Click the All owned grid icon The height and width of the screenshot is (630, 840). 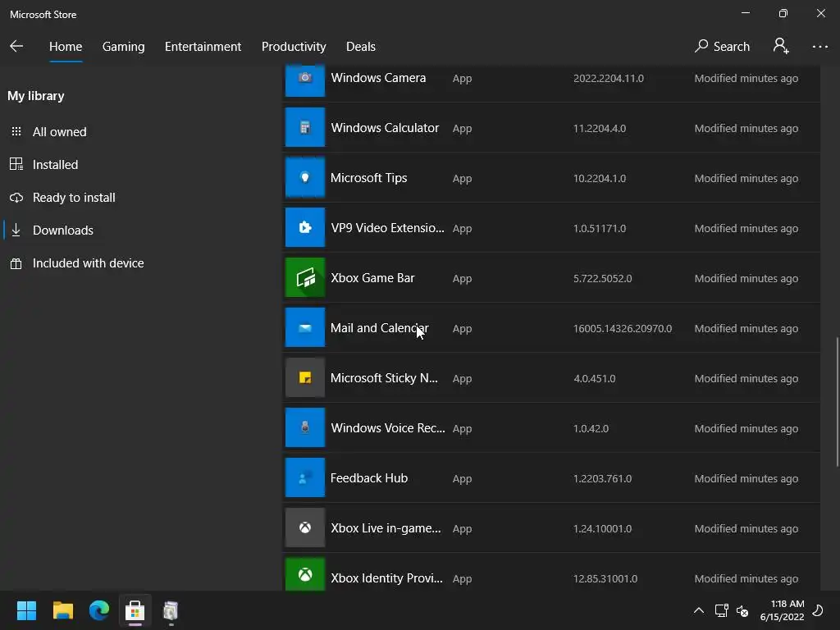pyautogui.click(x=16, y=131)
